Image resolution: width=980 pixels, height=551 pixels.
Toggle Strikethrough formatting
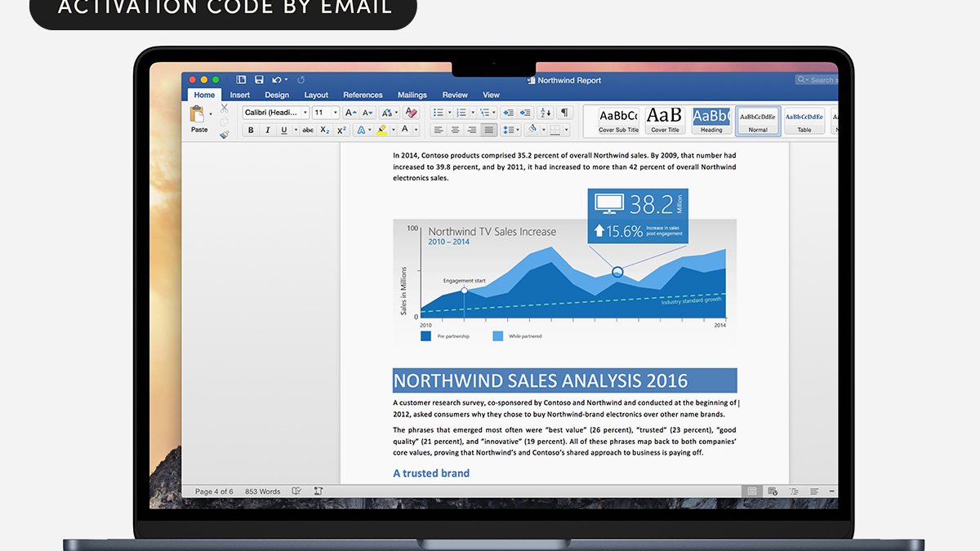[307, 130]
